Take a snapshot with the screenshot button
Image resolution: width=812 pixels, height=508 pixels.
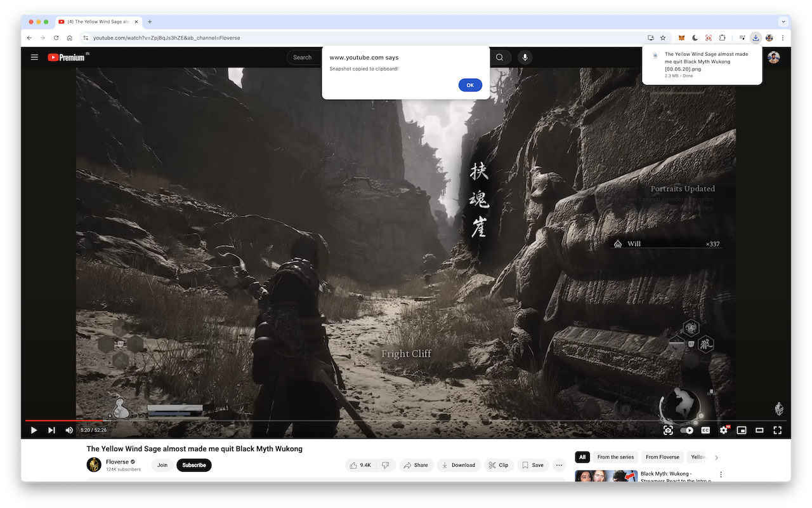pos(668,430)
